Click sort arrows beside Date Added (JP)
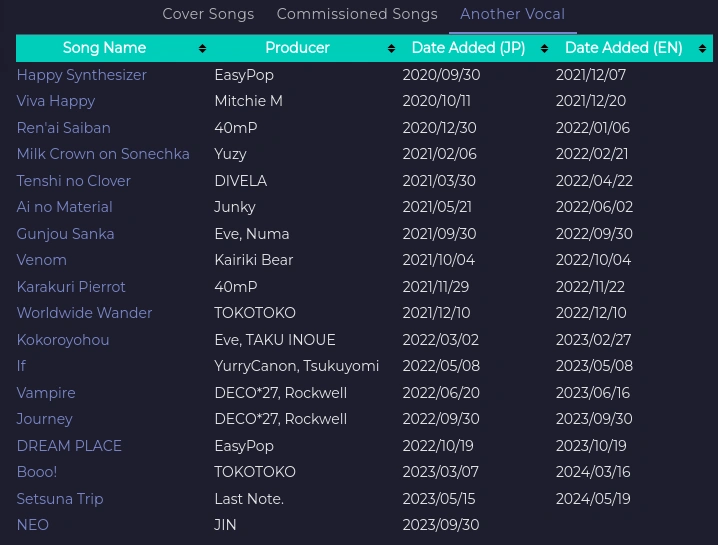This screenshot has width=718, height=545. pos(543,48)
